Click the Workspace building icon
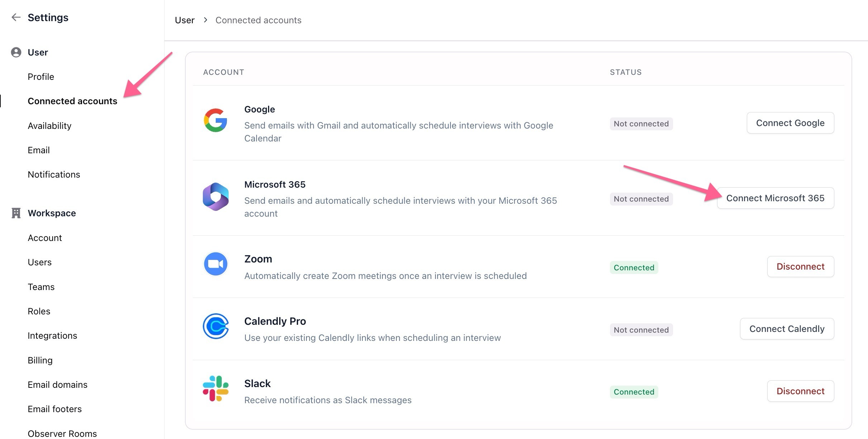The height and width of the screenshot is (439, 868). point(16,213)
